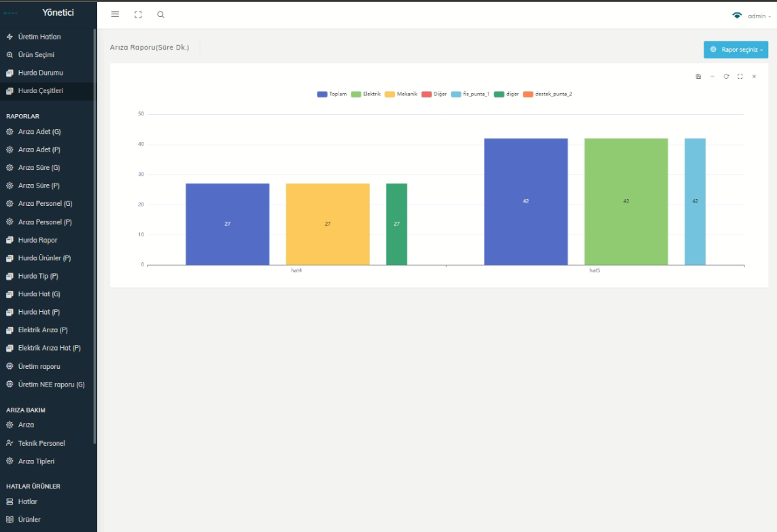Refresh the chart card with reload icon

click(x=726, y=77)
